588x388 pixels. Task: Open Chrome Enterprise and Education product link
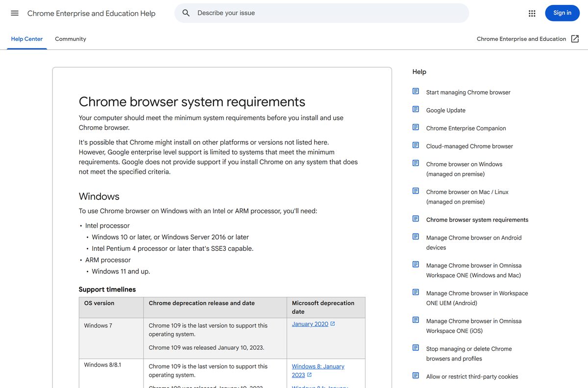(x=521, y=39)
